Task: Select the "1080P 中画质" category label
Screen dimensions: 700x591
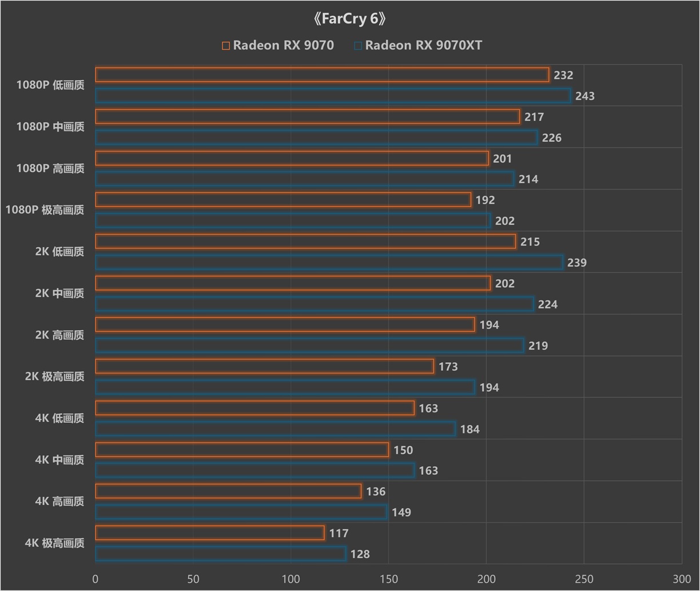Action: (x=50, y=127)
